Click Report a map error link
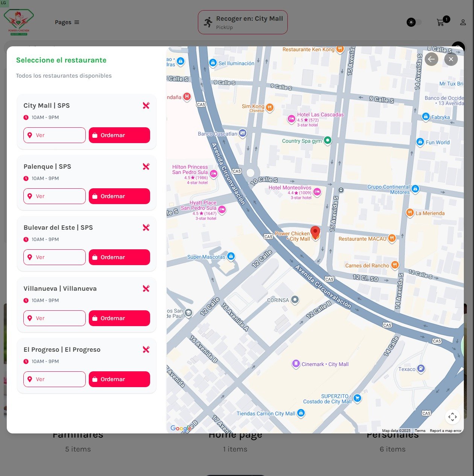 click(446, 431)
